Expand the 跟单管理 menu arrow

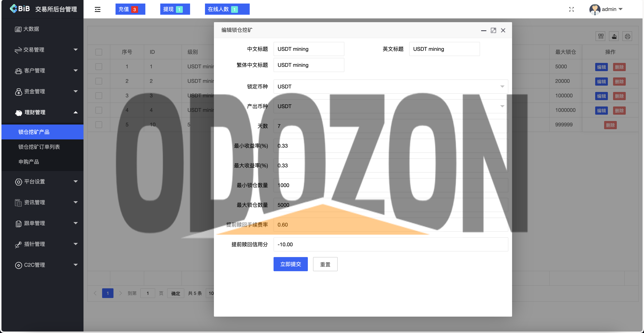pyautogui.click(x=75, y=223)
